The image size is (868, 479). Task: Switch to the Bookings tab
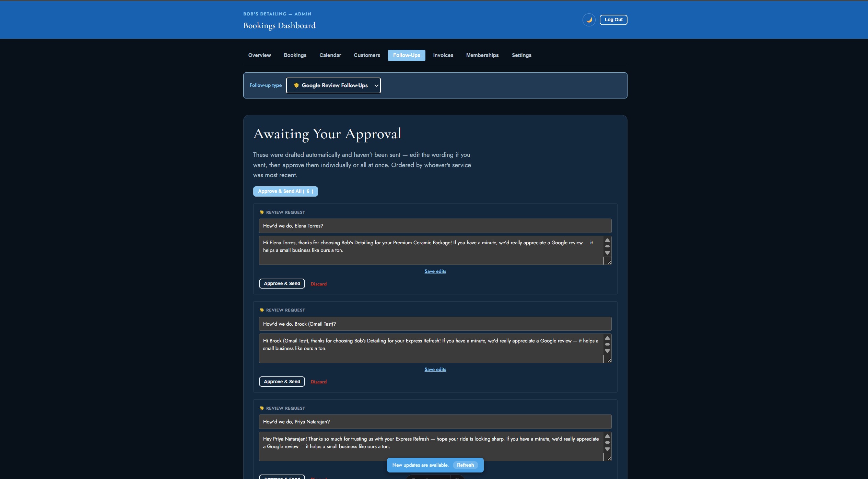pyautogui.click(x=295, y=55)
